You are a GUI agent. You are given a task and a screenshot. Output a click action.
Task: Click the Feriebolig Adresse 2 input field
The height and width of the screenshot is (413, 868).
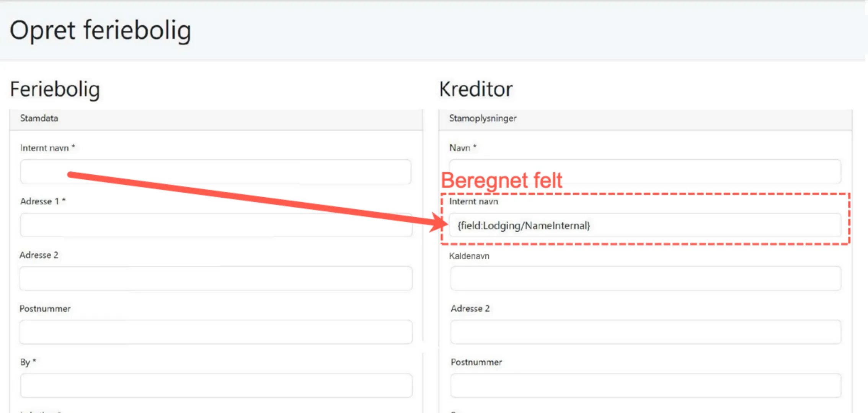point(215,279)
